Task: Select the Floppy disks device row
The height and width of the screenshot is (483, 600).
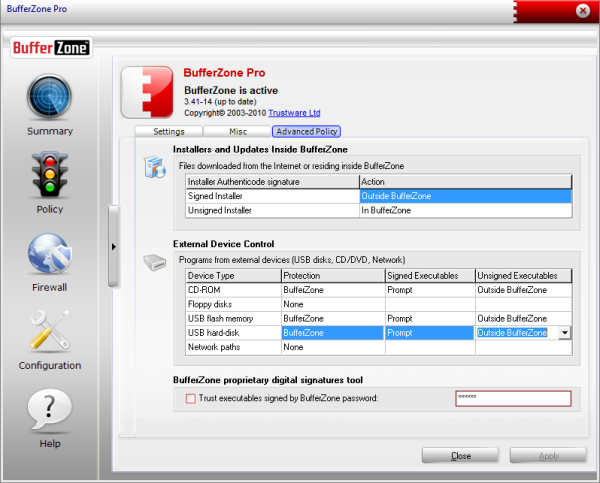Action: point(233,304)
